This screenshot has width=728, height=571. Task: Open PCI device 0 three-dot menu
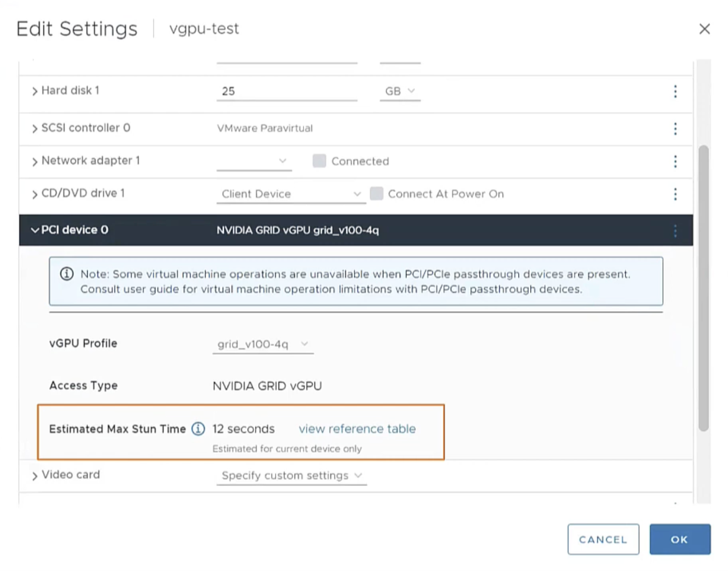[675, 231]
